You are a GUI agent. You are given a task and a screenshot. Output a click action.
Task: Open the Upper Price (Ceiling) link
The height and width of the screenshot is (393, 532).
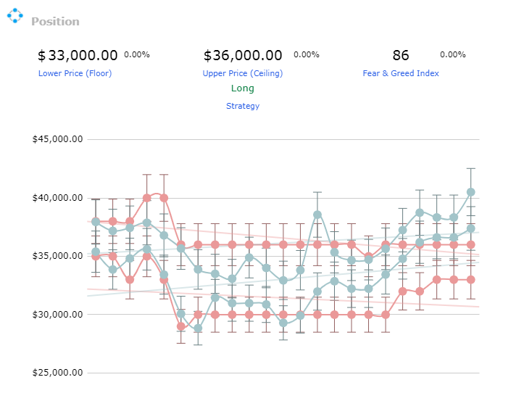pos(243,73)
